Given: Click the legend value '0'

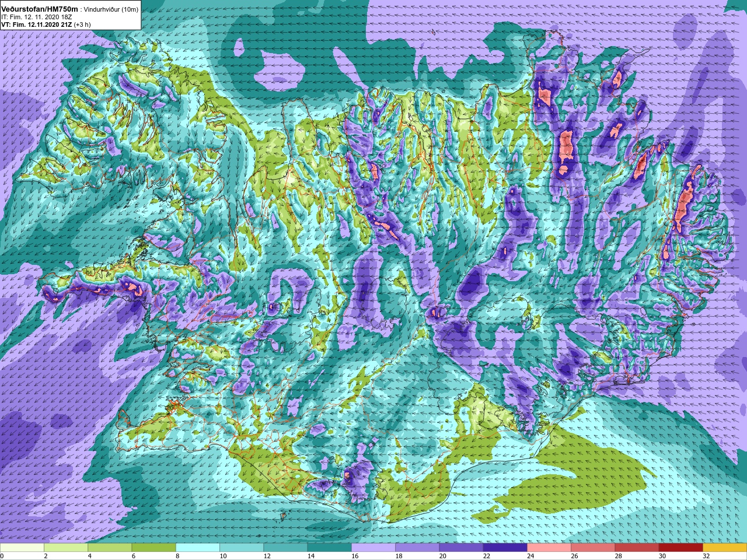Looking at the screenshot, I should [x=2, y=556].
